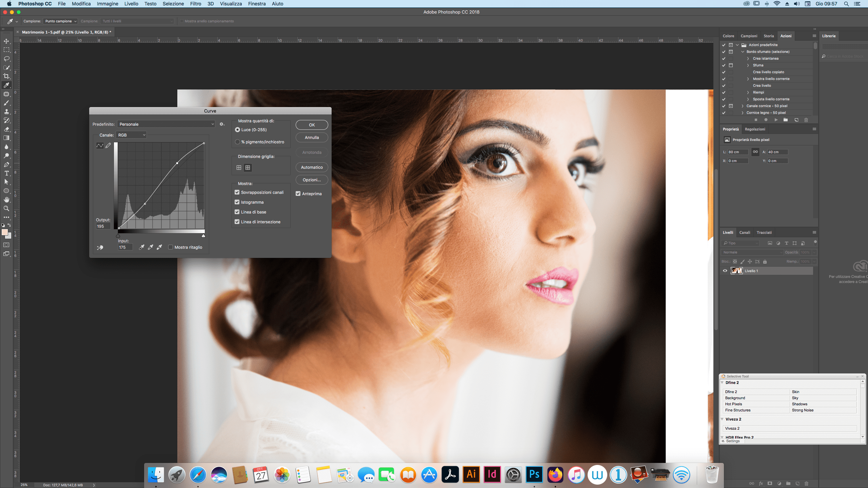Select the Zoom tool
This screenshot has width=868, height=488.
[6, 208]
